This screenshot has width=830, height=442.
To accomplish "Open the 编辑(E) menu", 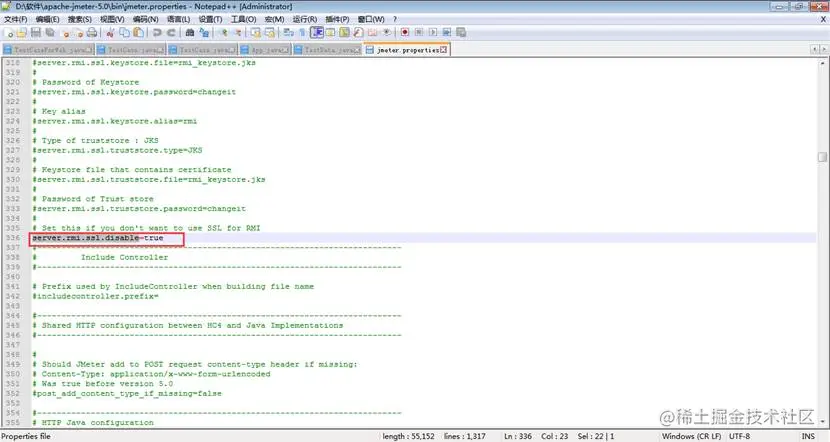I will [48, 19].
